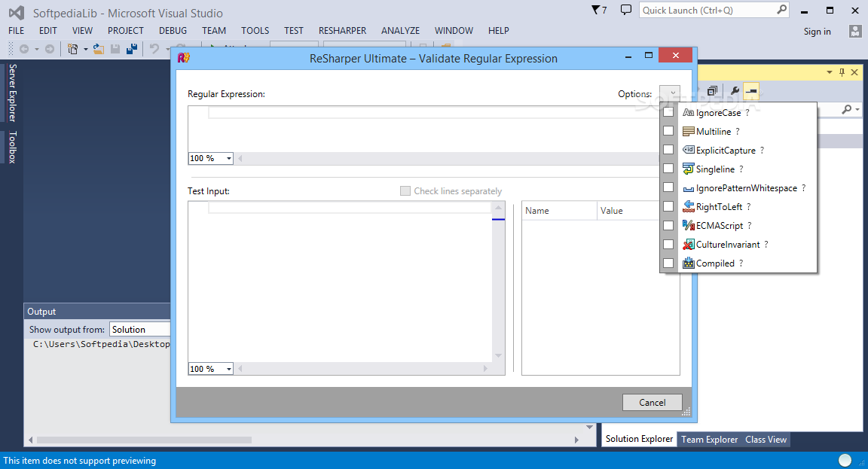Image resolution: width=868 pixels, height=469 pixels.
Task: Open the PROJECT menu
Action: [126, 30]
